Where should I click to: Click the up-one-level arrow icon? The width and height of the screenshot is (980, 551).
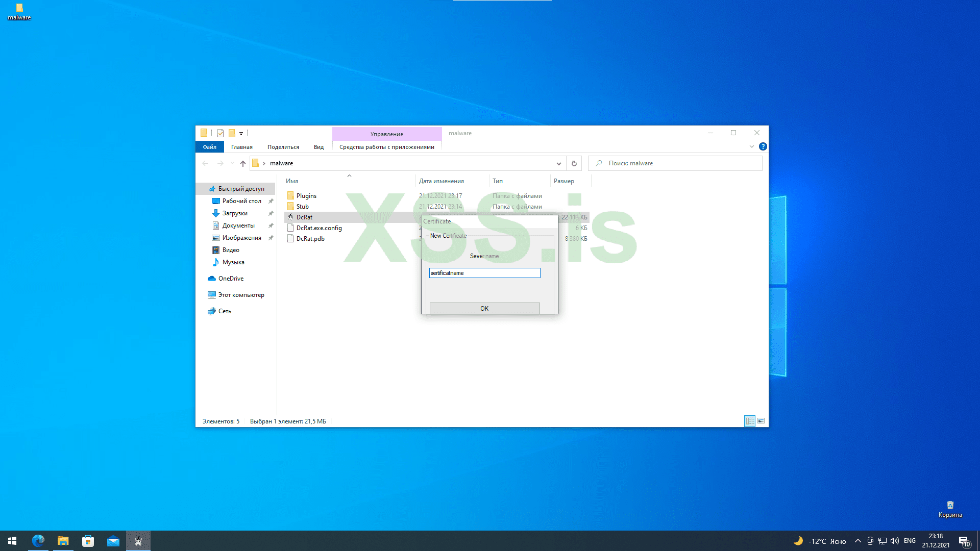click(242, 163)
